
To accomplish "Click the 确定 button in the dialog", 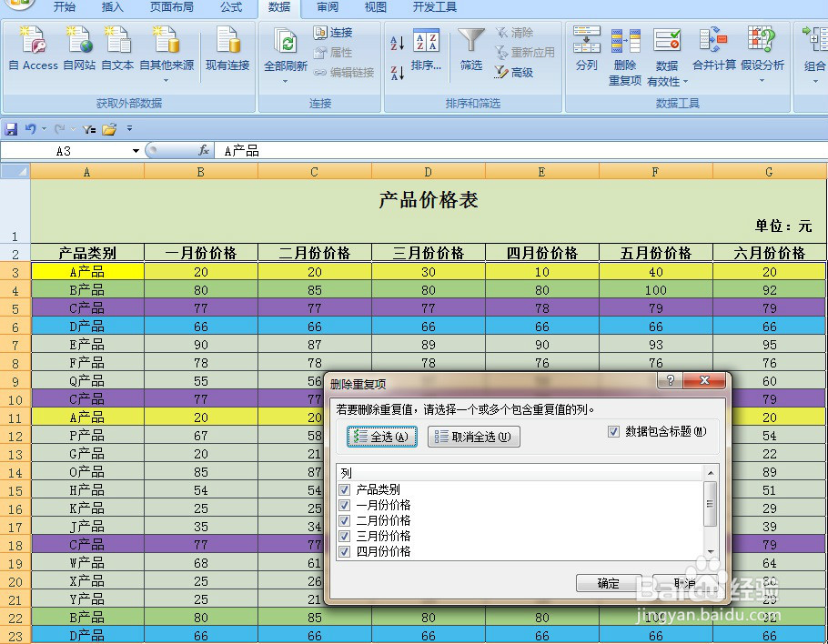I will click(x=607, y=584).
